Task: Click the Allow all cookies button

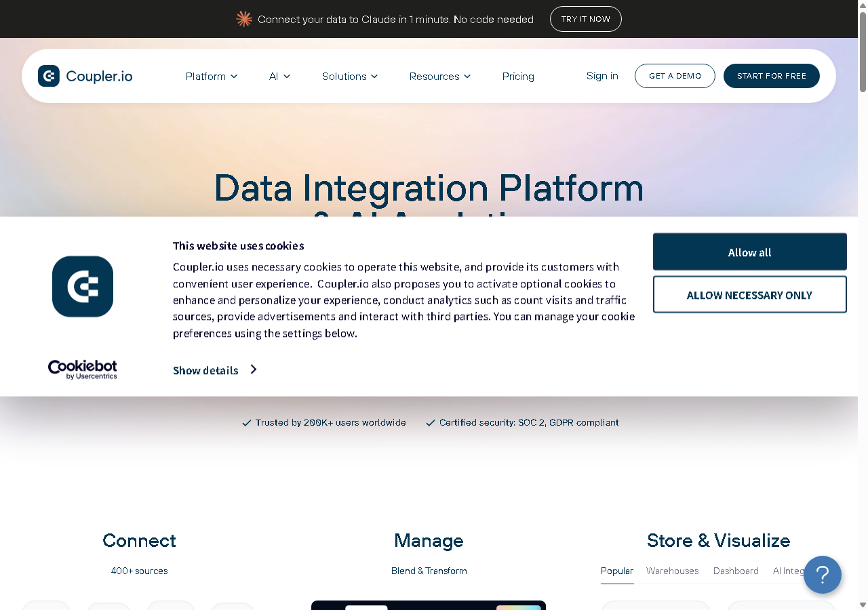Action: (750, 252)
